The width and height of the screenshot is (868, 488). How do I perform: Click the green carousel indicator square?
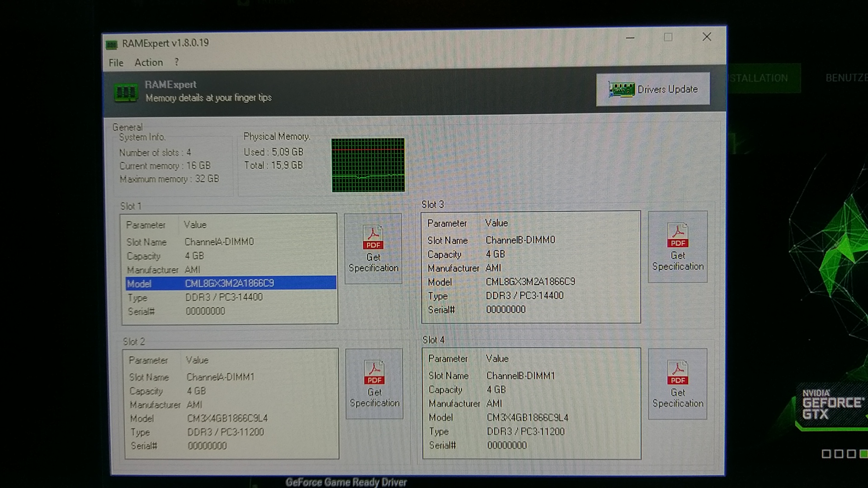863,454
